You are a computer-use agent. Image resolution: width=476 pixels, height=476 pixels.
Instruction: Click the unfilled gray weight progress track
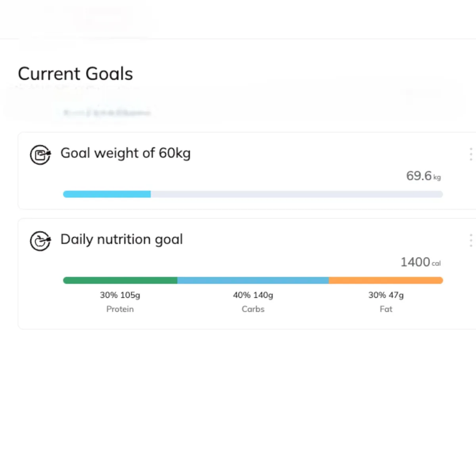tap(296, 194)
